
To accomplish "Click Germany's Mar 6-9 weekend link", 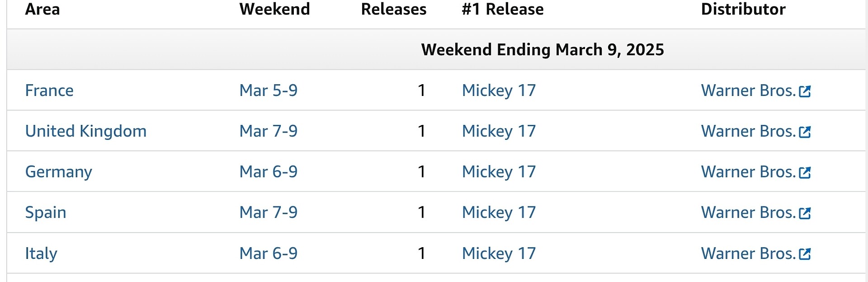I will click(x=269, y=172).
